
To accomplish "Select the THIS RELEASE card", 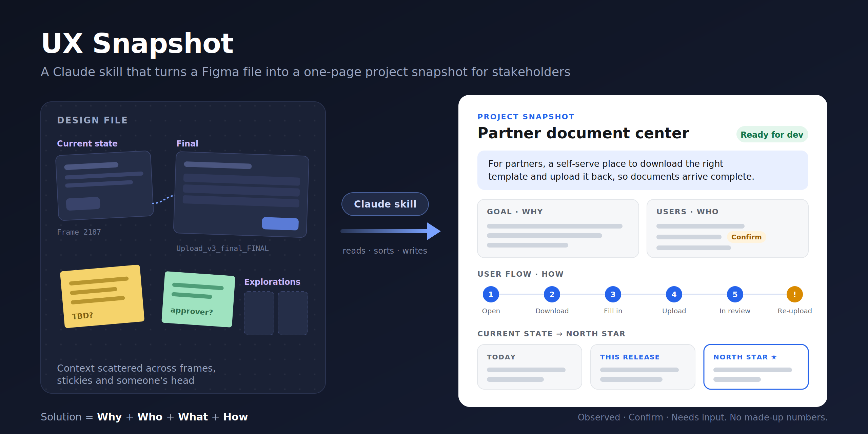I will 643,367.
